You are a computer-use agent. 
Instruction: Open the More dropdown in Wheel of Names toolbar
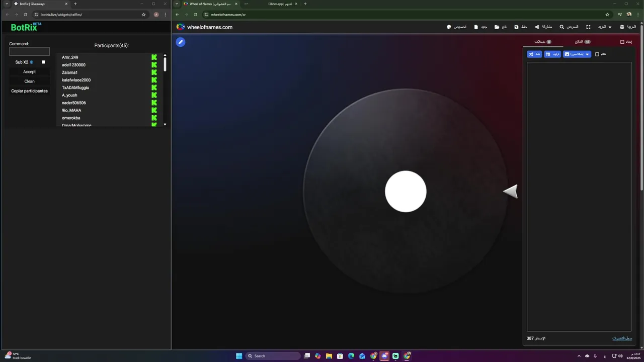pos(605,27)
